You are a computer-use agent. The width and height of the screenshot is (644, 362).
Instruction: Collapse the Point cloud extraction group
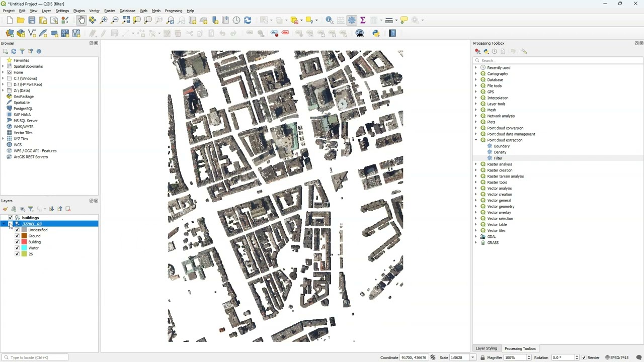click(x=476, y=140)
